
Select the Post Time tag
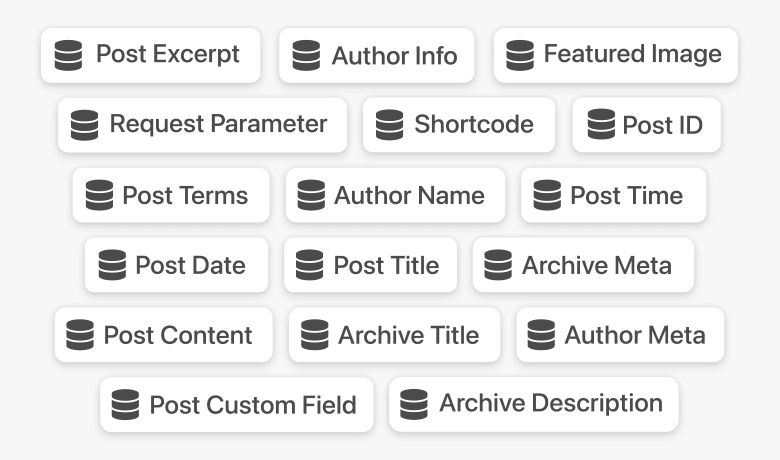tap(613, 195)
